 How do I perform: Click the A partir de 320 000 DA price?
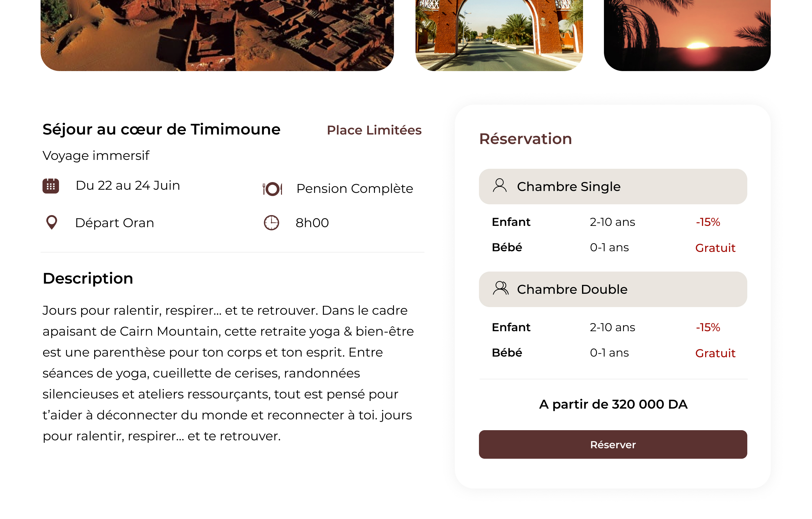tap(613, 404)
